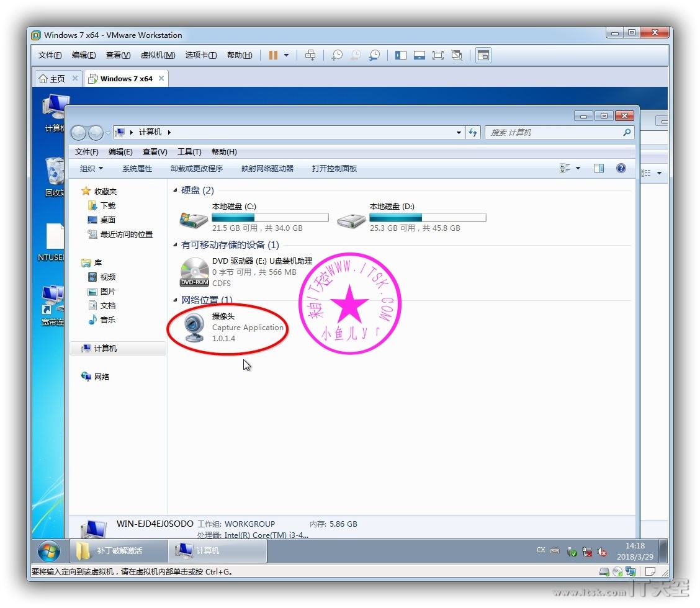
Task: Open the 组织 dropdown menu
Action: pyautogui.click(x=91, y=169)
